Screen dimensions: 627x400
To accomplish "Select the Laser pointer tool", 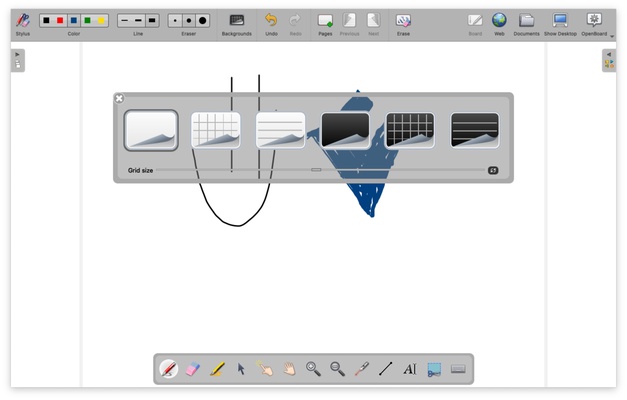I will pyautogui.click(x=361, y=369).
